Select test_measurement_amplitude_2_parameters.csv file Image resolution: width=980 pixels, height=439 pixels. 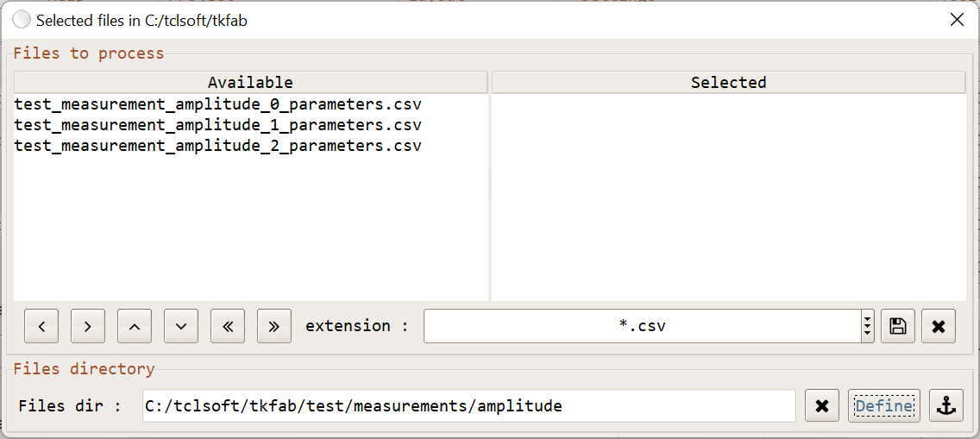click(x=217, y=146)
